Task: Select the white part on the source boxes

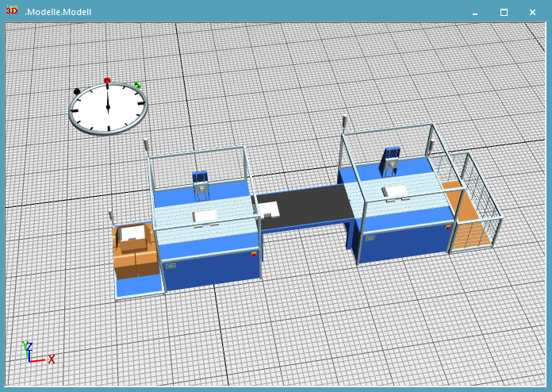Action: pos(132,233)
